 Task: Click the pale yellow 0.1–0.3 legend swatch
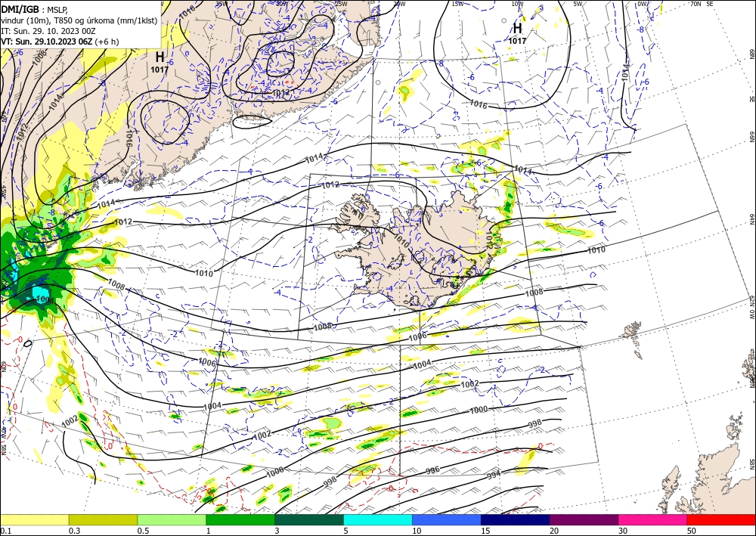coord(34,519)
